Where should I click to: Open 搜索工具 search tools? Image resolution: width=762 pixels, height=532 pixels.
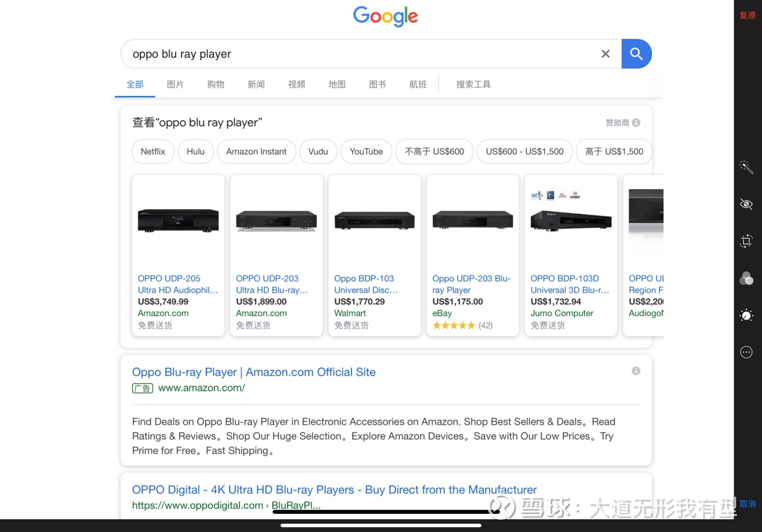473,84
